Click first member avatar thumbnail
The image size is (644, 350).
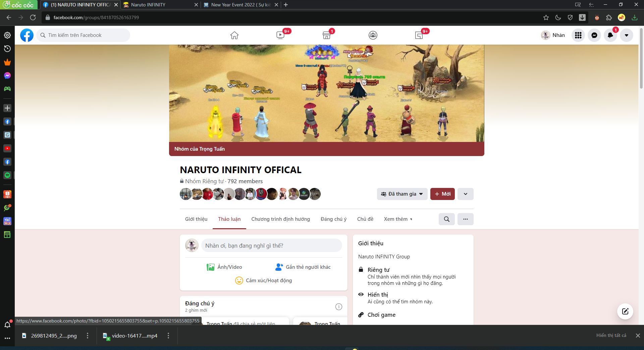click(186, 194)
